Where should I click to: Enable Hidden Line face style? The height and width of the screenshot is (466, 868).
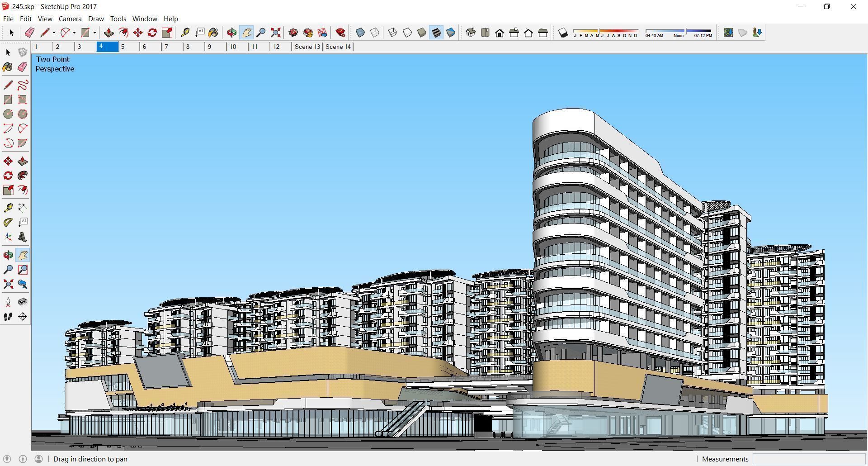(x=407, y=33)
